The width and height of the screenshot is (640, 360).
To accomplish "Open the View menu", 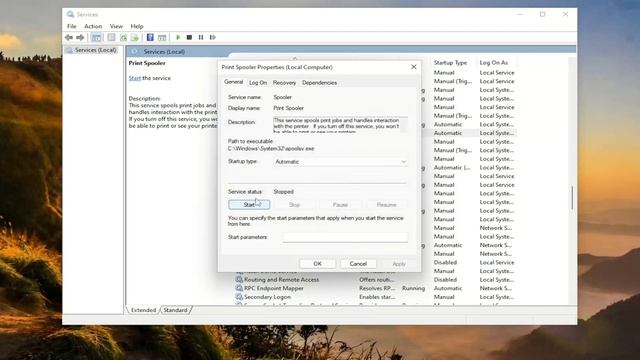I will tap(116, 26).
